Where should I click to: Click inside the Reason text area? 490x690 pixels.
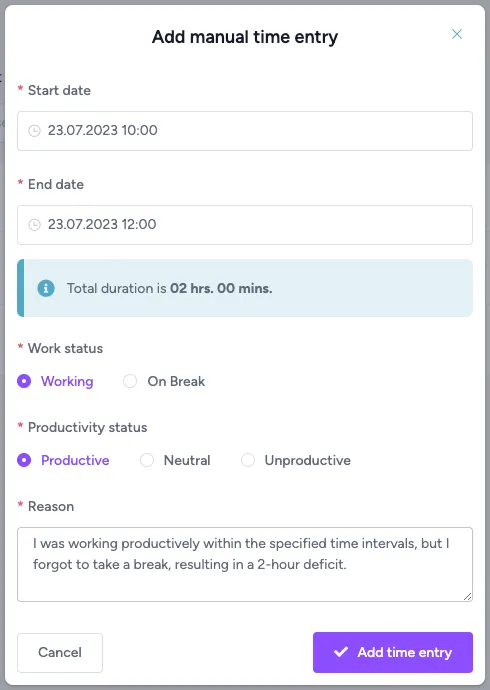245,565
